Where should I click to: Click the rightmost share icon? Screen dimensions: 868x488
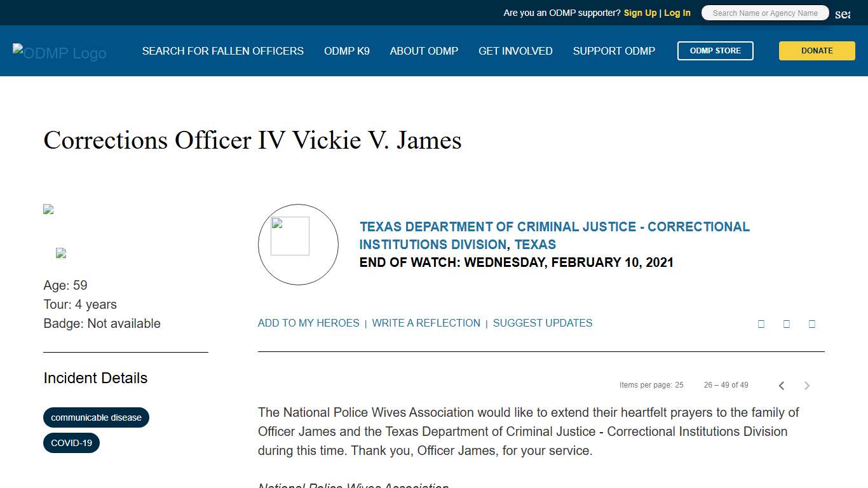click(811, 324)
